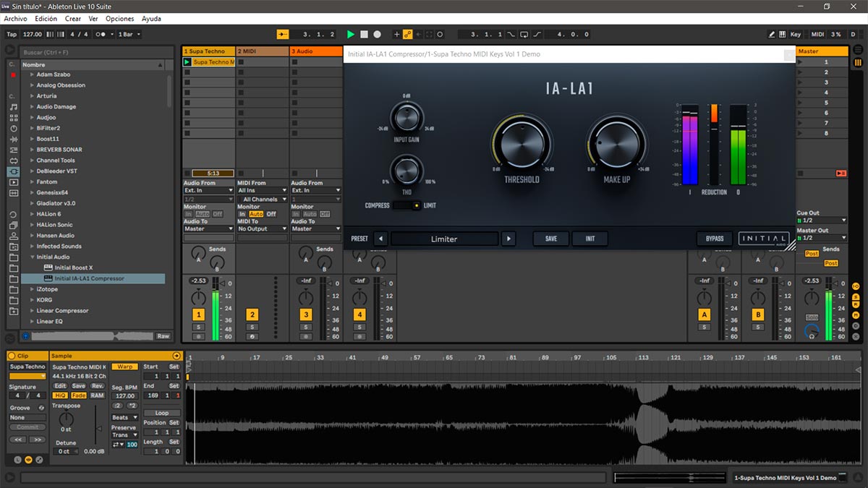Image resolution: width=868 pixels, height=488 pixels.
Task: Toggle the clip Loop switch
Action: 162,413
